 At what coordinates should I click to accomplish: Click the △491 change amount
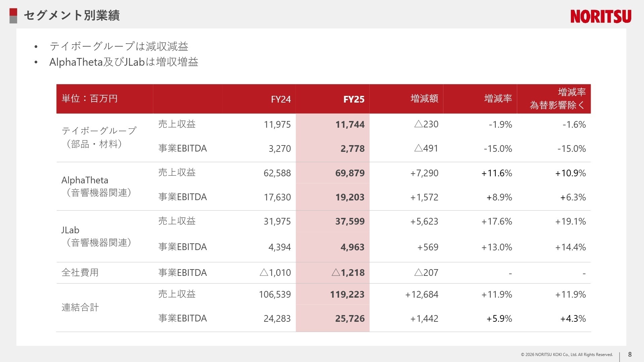point(426,148)
